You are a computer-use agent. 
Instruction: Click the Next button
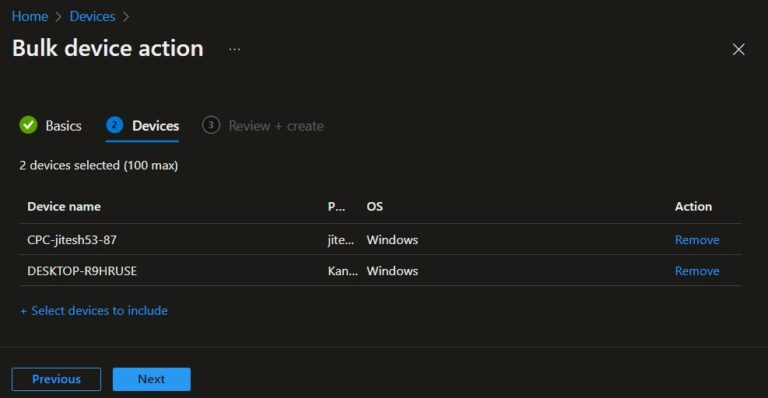(151, 379)
